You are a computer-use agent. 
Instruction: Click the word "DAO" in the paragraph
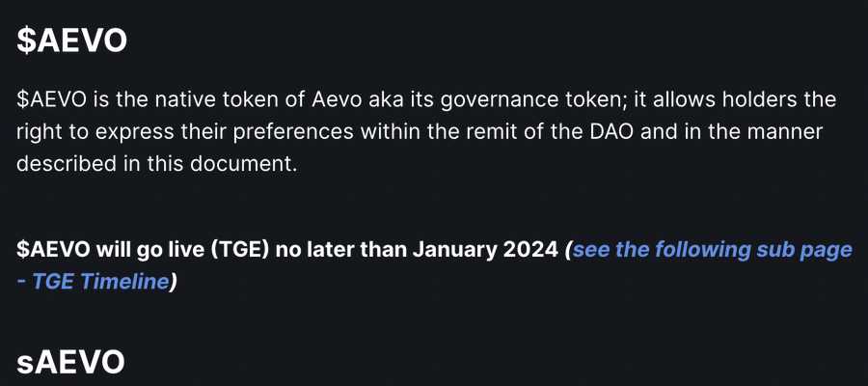pos(585,131)
